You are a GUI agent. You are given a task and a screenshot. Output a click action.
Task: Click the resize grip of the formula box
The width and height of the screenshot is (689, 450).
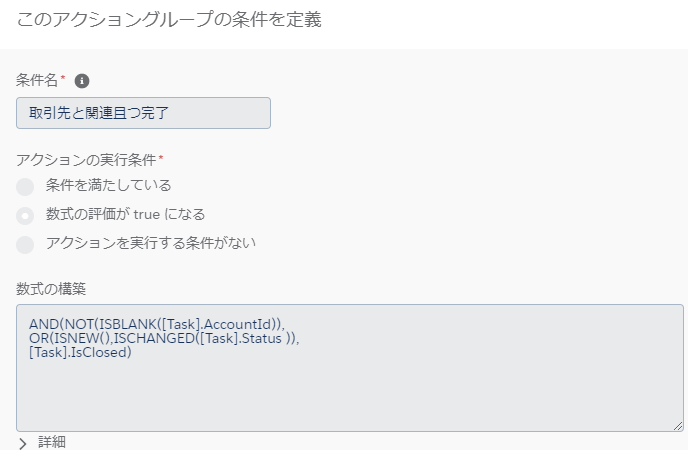(x=678, y=426)
